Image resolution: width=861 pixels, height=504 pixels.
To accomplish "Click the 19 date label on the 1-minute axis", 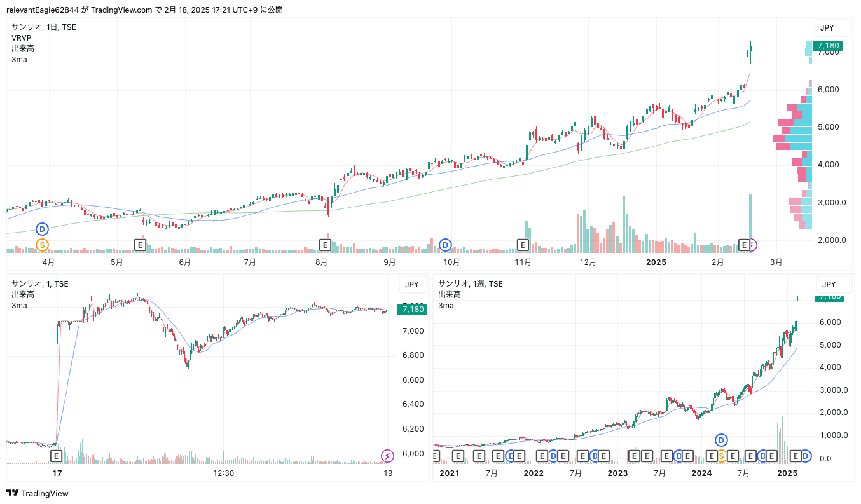I will click(x=388, y=473).
